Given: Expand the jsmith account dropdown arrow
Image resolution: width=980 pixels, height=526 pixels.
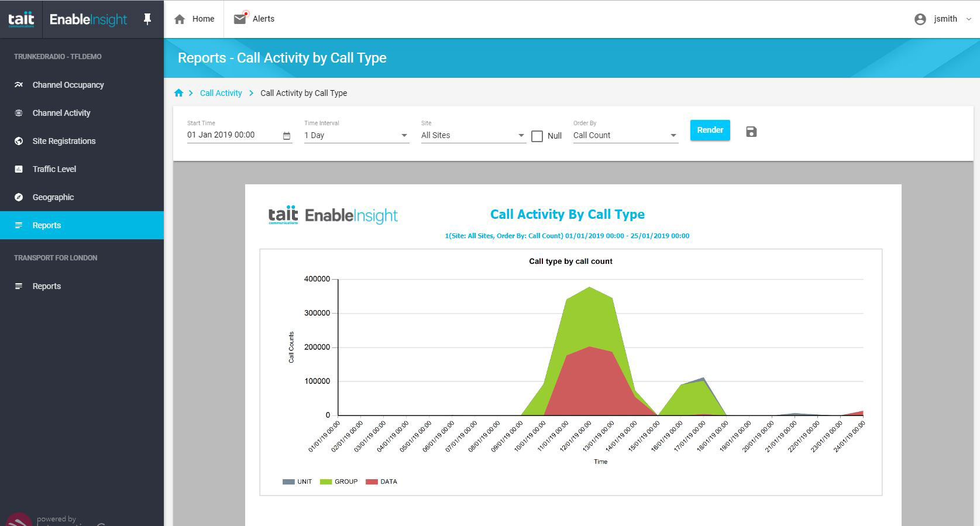Looking at the screenshot, I should pyautogui.click(x=968, y=19).
